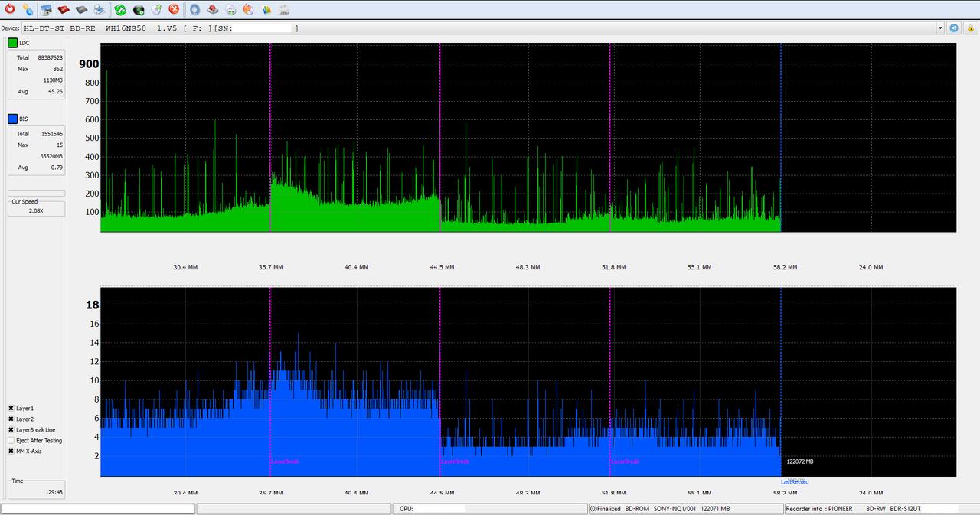This screenshot has height=515, width=980.
Task: Click the red disc-on-drive toolbar icon
Action: tap(213, 9)
